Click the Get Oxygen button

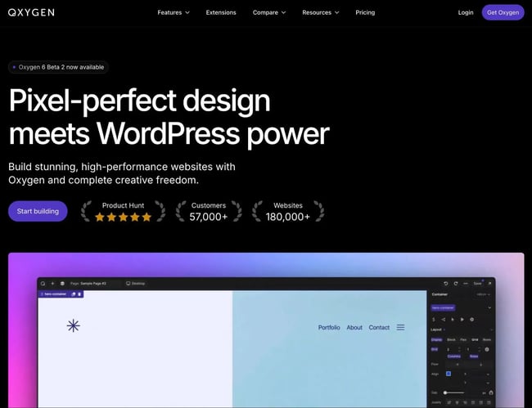[503, 12]
